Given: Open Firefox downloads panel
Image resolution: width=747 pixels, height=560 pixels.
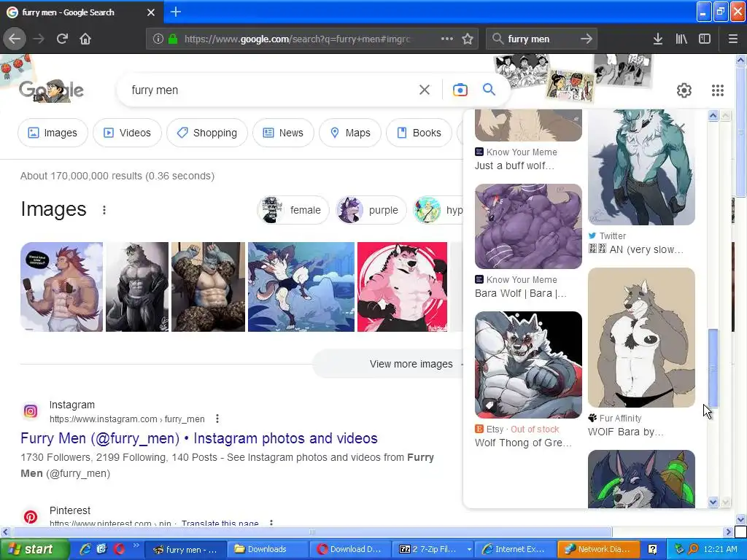Looking at the screenshot, I should pos(658,39).
